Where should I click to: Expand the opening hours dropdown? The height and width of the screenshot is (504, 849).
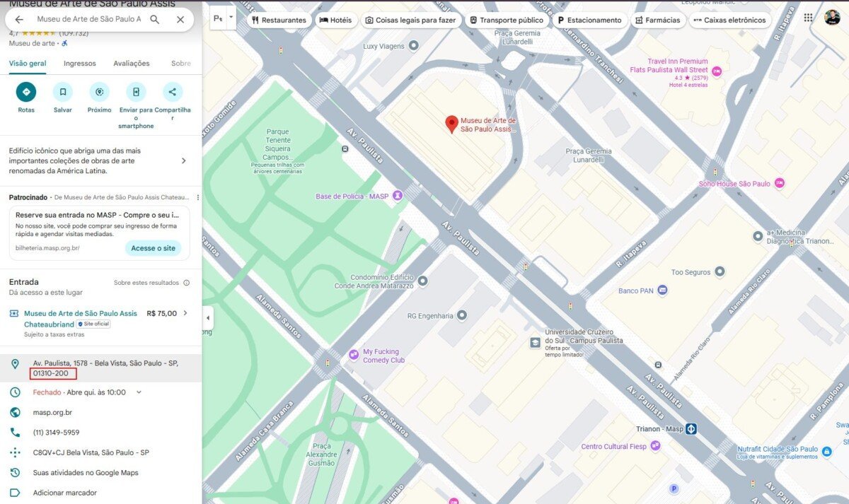(139, 392)
